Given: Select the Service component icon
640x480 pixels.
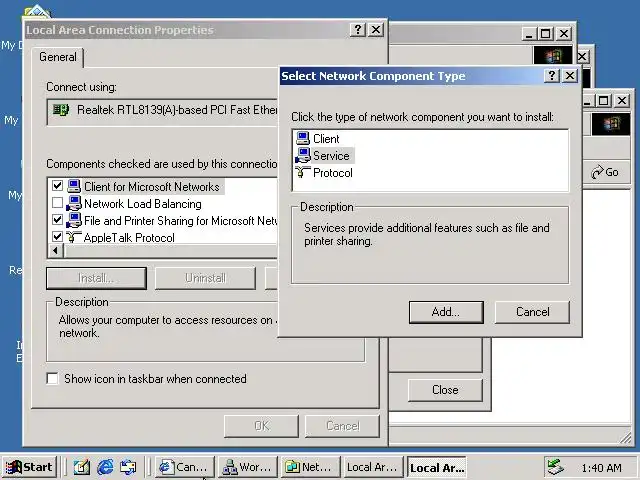Looking at the screenshot, I should pos(303,156).
